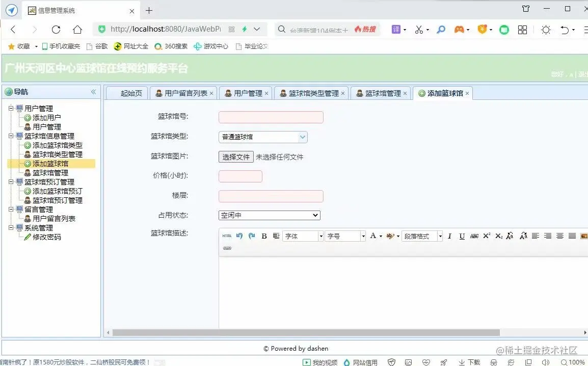Collapse the 篮球馆信息管理 tree node
The image size is (588, 366).
coord(11,136)
